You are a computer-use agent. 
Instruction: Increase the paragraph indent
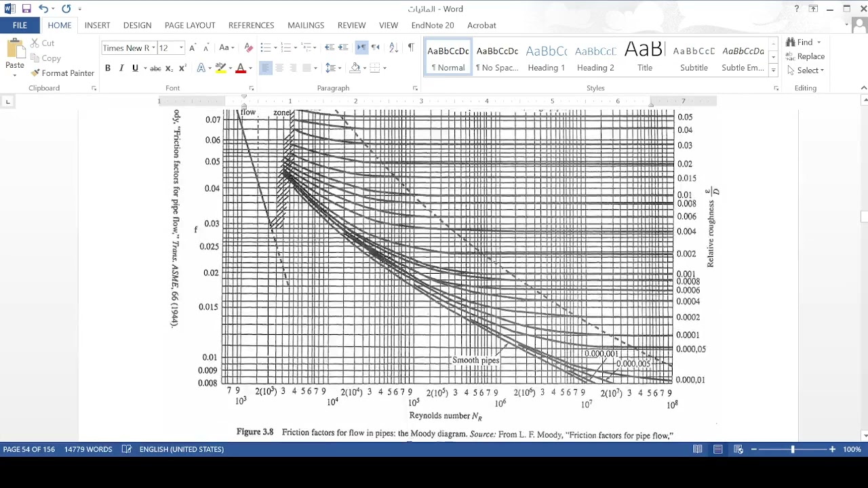(x=343, y=47)
